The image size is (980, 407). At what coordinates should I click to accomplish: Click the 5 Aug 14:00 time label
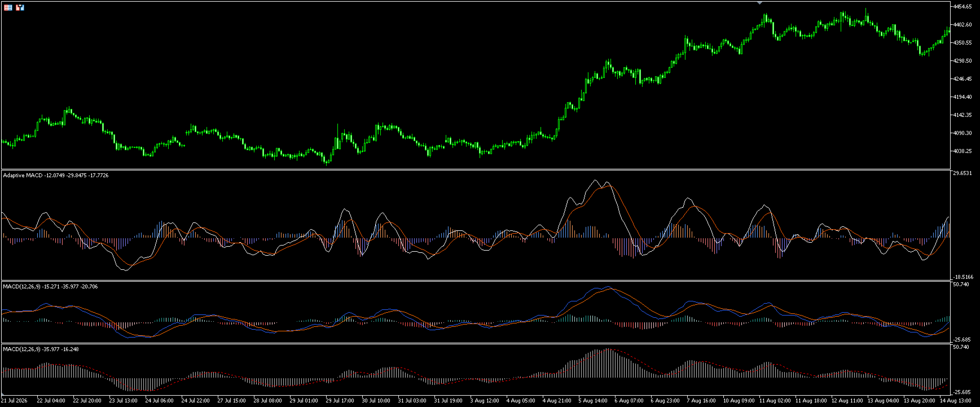coord(592,401)
